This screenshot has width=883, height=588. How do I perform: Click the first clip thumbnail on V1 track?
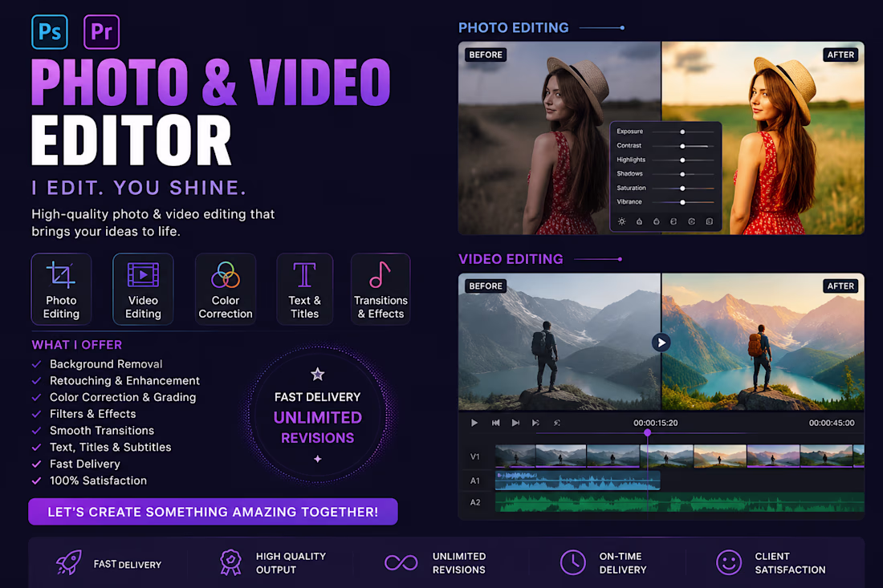click(515, 456)
